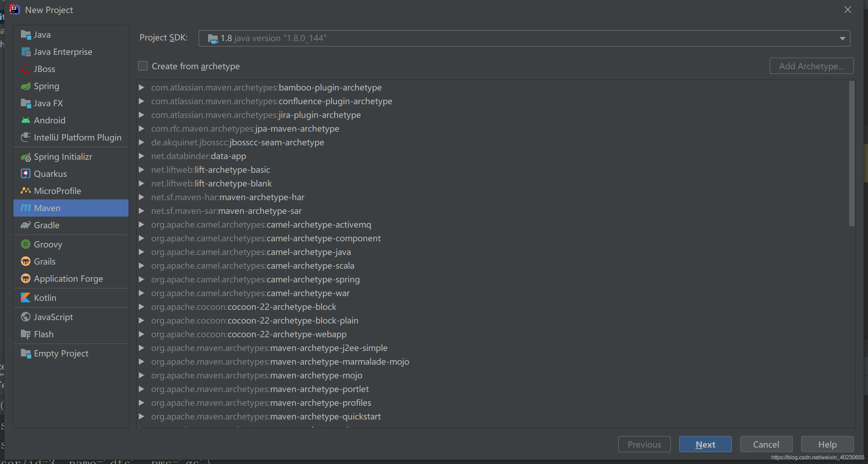The image size is (868, 464).
Task: Select the Gradle project type icon
Action: point(26,225)
